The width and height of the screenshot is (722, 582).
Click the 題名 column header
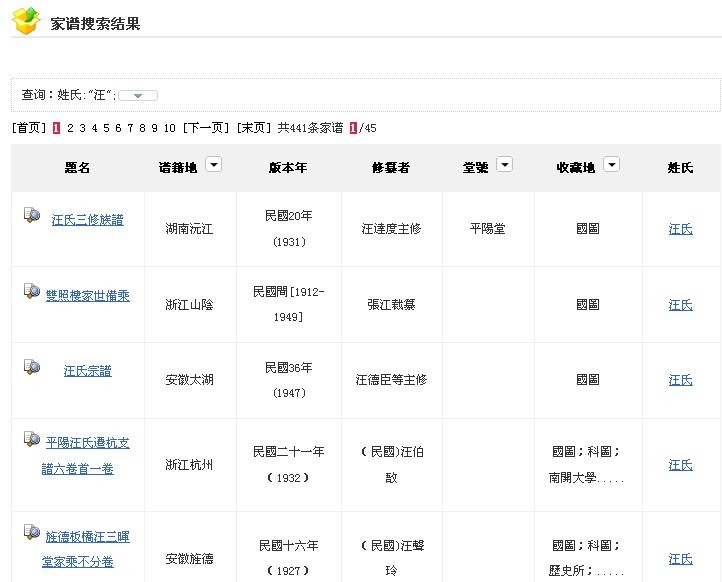77,168
